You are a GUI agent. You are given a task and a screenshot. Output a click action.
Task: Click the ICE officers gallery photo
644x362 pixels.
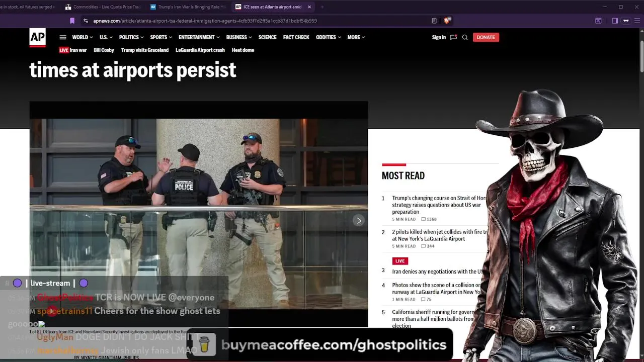[199, 214]
